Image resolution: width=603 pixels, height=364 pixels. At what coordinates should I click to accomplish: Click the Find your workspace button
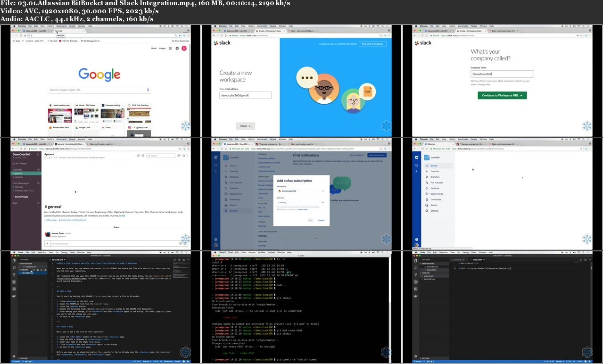(372, 44)
